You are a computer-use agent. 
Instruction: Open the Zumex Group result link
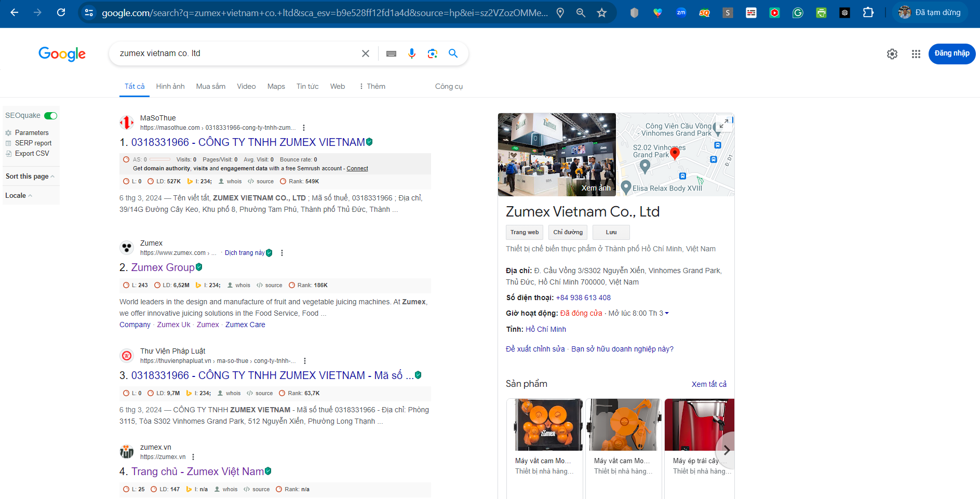point(163,267)
